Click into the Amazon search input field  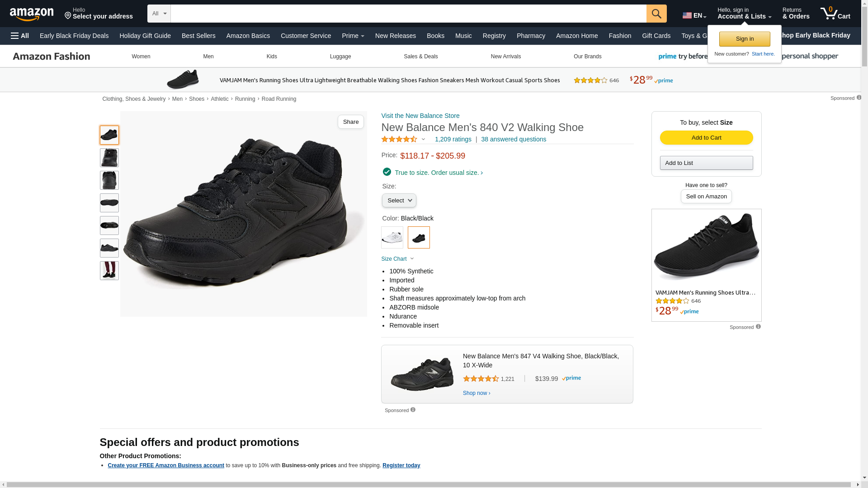[408, 14]
